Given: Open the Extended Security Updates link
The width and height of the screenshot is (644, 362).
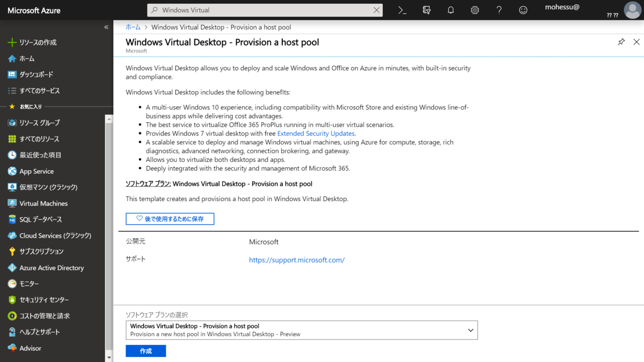Looking at the screenshot, I should coord(316,134).
